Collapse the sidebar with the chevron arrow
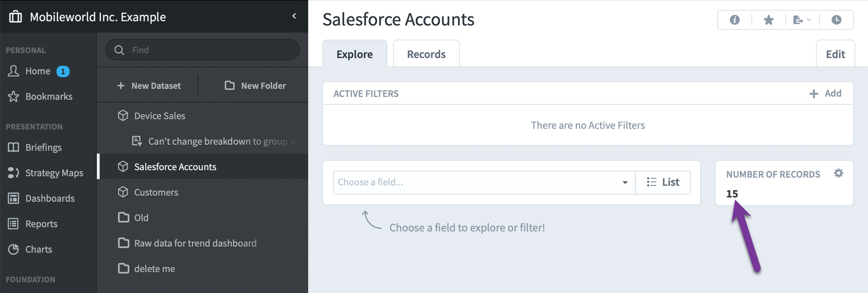 click(294, 16)
